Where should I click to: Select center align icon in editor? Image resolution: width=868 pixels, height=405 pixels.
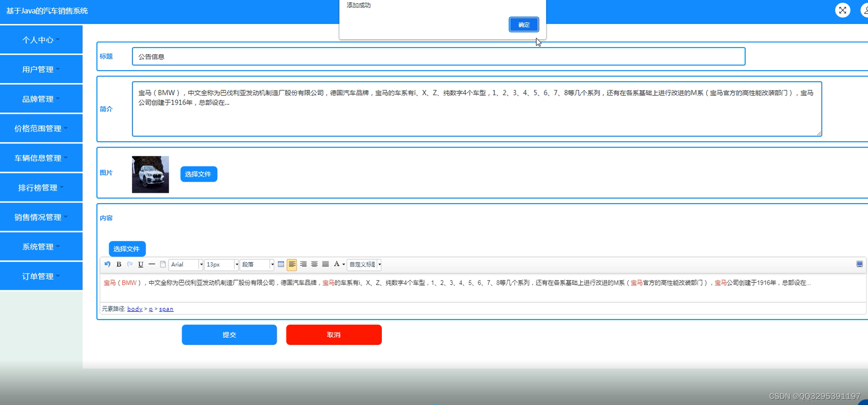314,264
